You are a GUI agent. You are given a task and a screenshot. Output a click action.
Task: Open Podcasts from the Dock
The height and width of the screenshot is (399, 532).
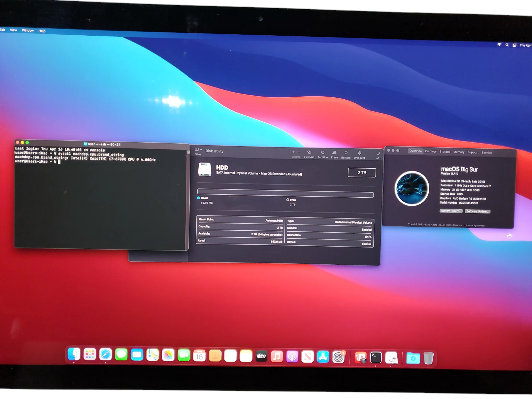pyautogui.click(x=292, y=357)
